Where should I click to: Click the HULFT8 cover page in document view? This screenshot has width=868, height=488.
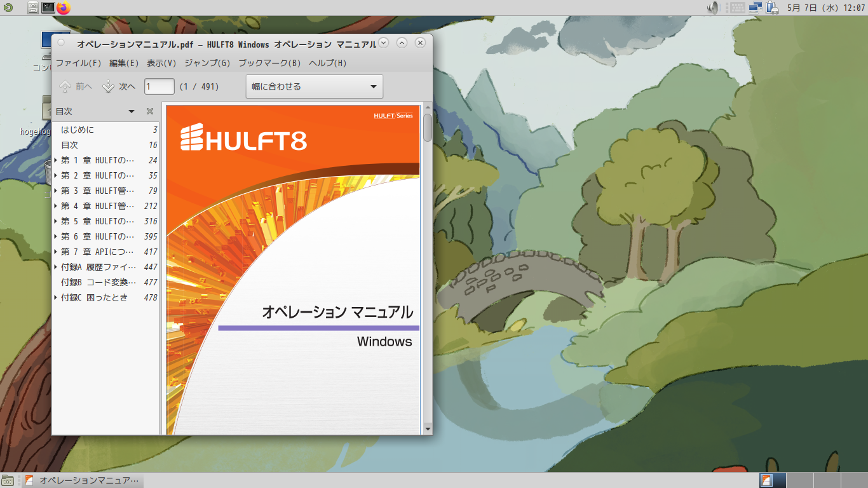pos(293,269)
